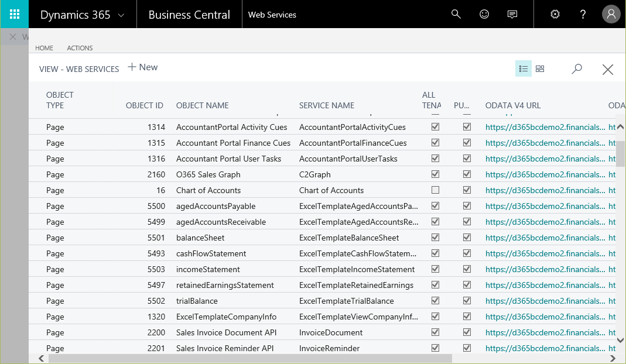This screenshot has width=626, height=364.
Task: Expand the Dynamics 365 dropdown chevron
Action: [121, 16]
